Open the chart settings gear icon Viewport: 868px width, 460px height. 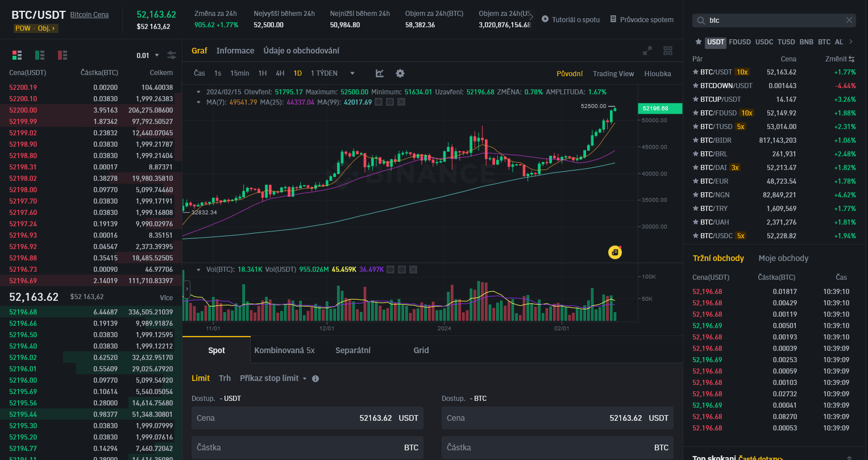[x=400, y=73]
